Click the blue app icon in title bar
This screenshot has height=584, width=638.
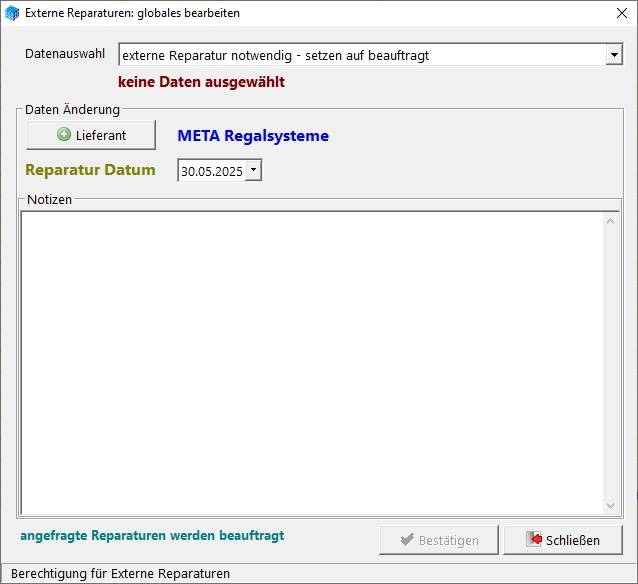click(12, 13)
